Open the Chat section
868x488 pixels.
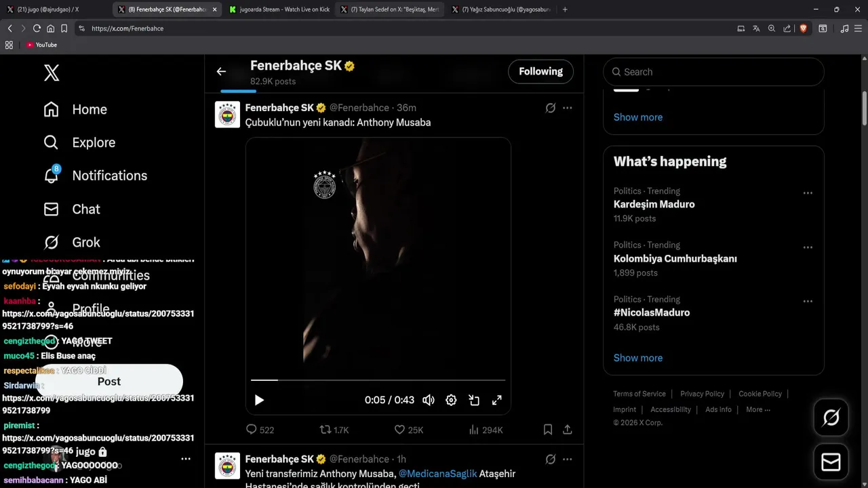(x=71, y=209)
